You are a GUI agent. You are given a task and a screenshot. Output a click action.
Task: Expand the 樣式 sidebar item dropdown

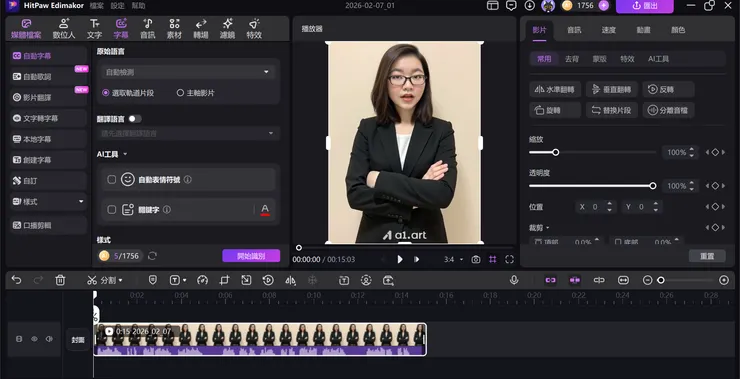81,202
